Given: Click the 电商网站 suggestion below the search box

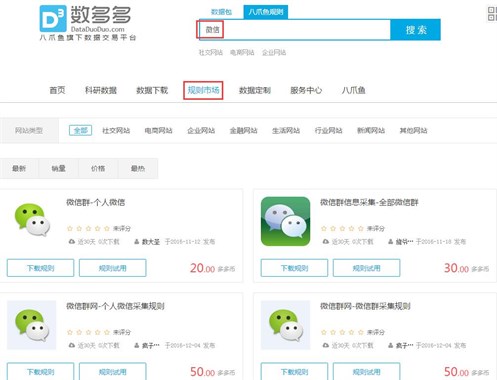Looking at the screenshot, I should (242, 52).
